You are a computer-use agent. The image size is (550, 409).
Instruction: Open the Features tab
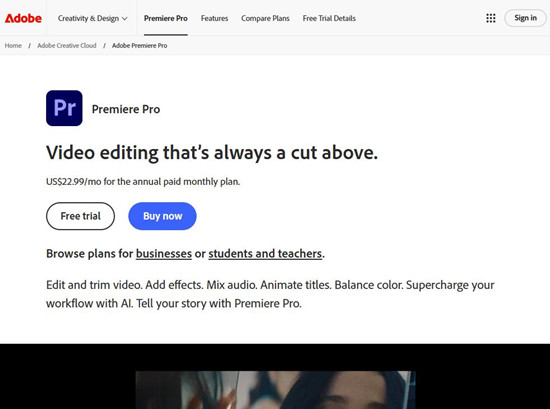[x=214, y=18]
